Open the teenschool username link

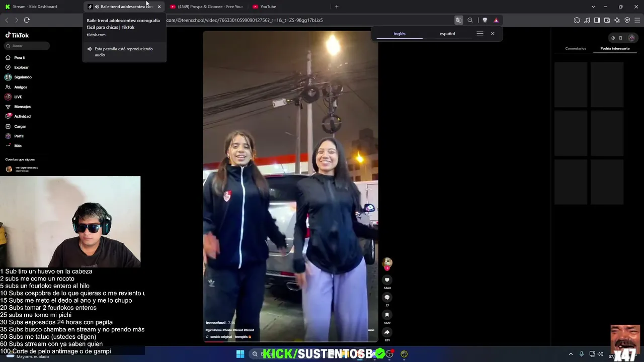point(215,323)
